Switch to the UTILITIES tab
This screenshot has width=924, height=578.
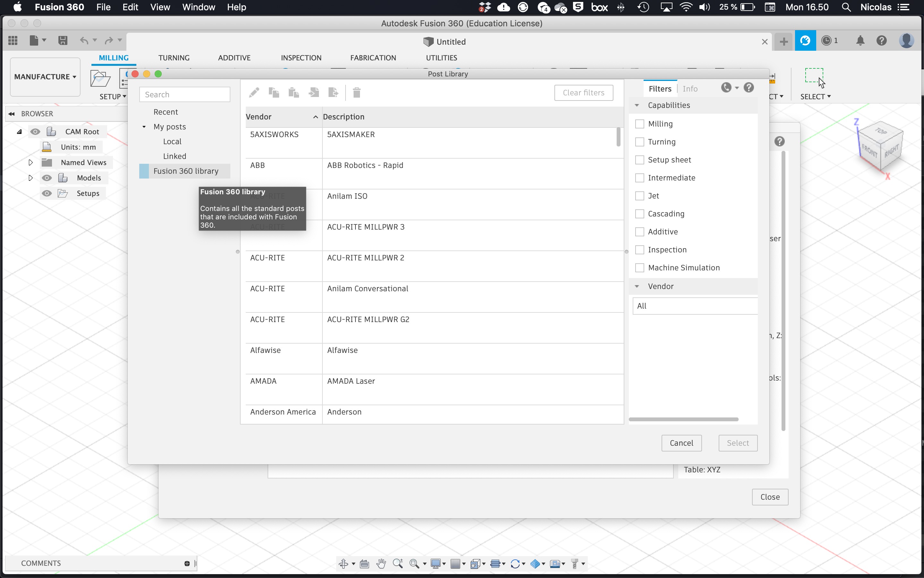tap(441, 58)
